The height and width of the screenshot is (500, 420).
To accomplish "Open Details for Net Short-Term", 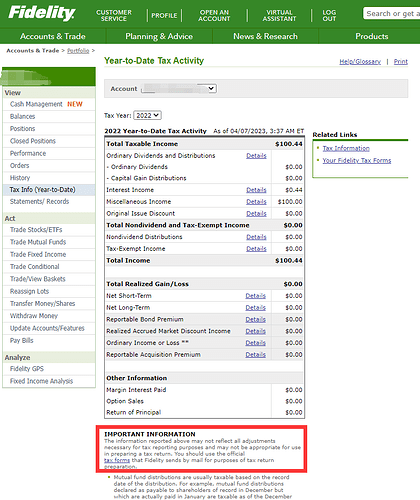I will pyautogui.click(x=256, y=296).
